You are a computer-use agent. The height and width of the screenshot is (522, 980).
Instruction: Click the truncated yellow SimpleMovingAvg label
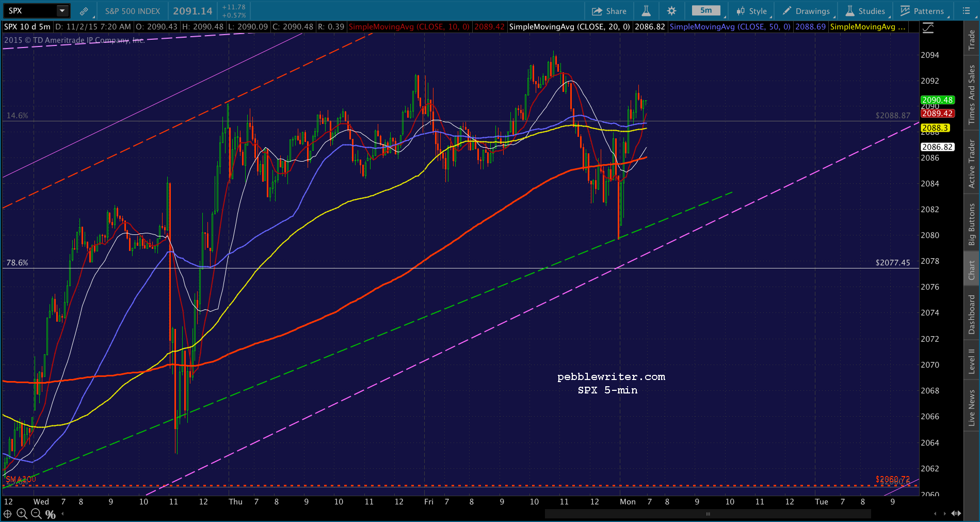click(867, 27)
